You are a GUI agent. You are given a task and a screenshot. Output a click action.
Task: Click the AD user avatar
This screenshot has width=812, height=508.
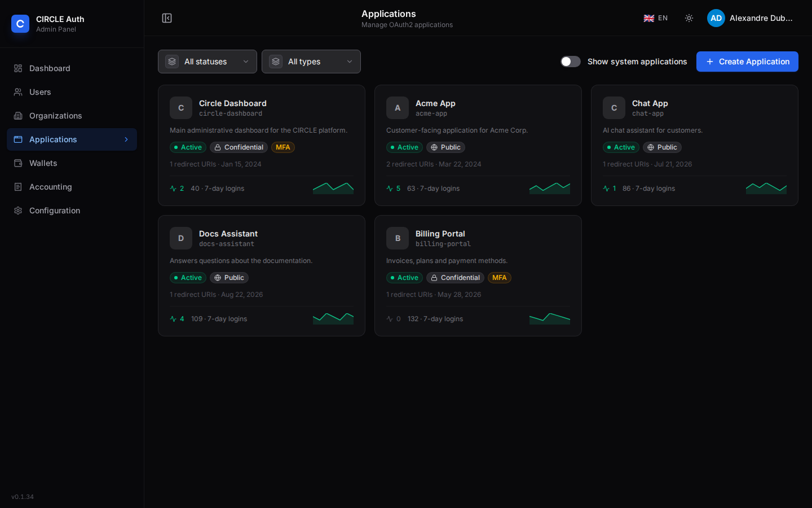coord(716,18)
